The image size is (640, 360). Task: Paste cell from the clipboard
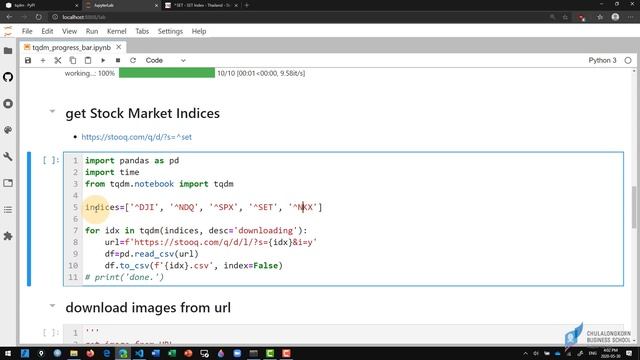click(x=88, y=60)
